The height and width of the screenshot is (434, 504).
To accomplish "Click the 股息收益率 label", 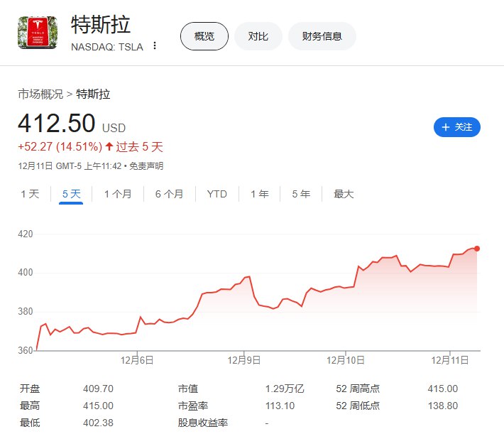I will (x=203, y=423).
